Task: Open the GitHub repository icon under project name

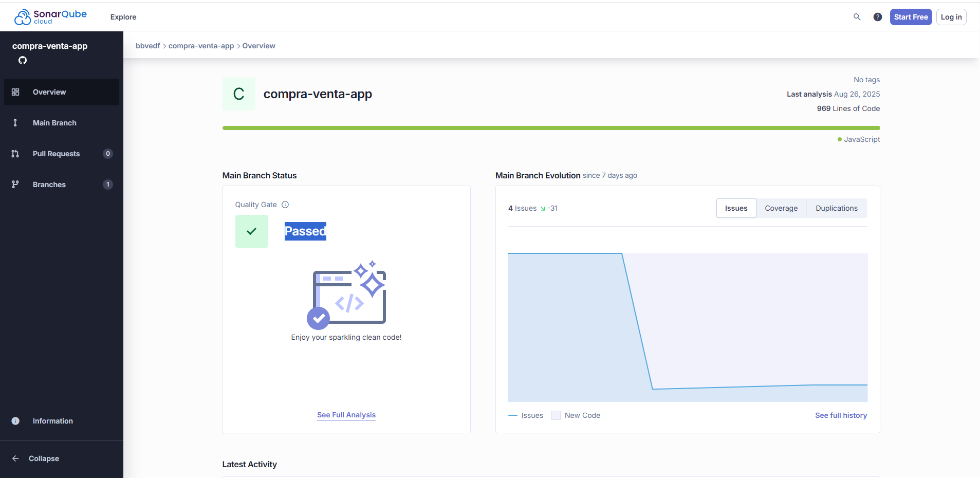Action: tap(23, 60)
